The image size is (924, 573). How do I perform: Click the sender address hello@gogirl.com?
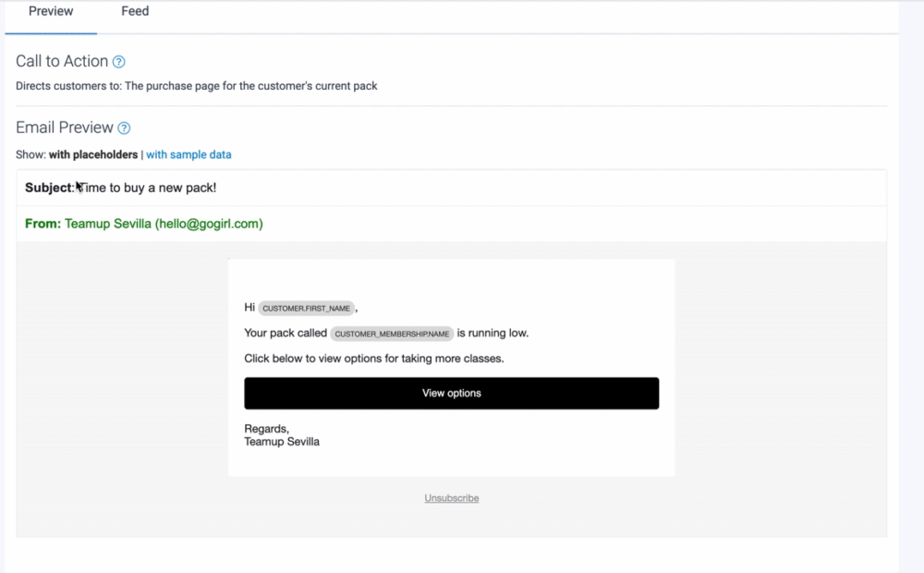point(209,224)
